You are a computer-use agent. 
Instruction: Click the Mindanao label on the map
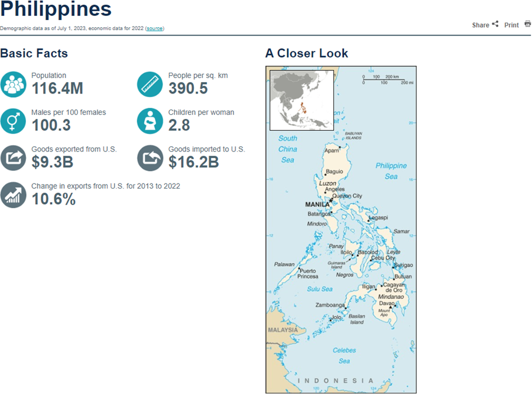[x=391, y=296]
